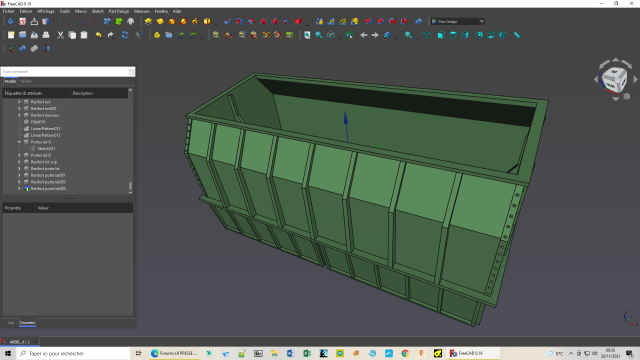Expand the Portes lat D tree node

coord(19,156)
